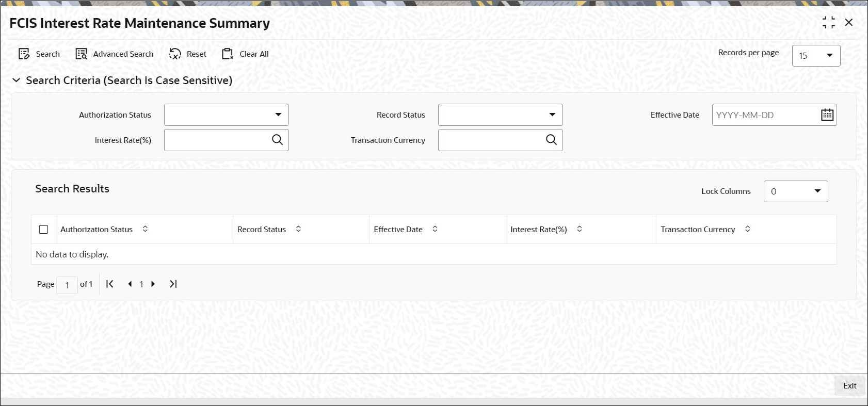Open the Lock Columns dropdown

[x=796, y=191]
